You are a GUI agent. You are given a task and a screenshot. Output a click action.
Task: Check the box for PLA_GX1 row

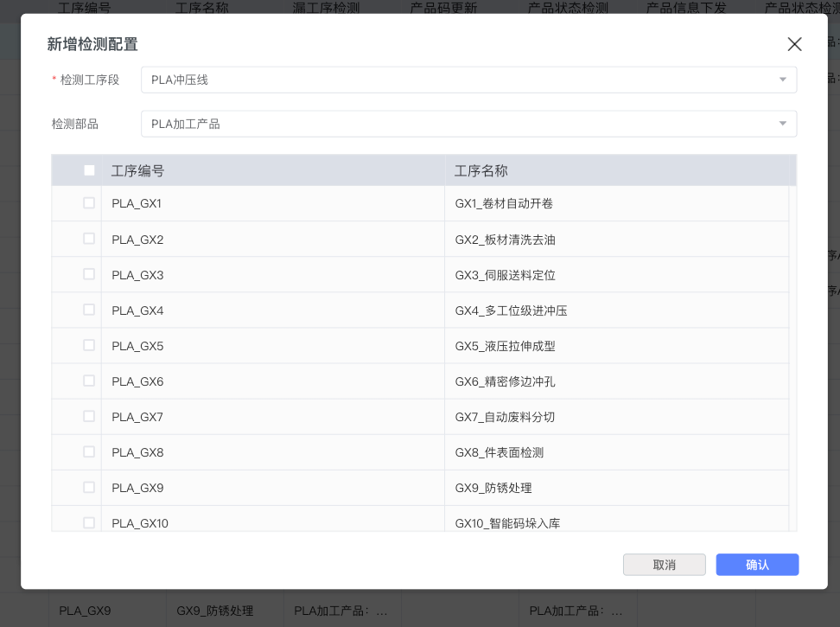(x=89, y=203)
